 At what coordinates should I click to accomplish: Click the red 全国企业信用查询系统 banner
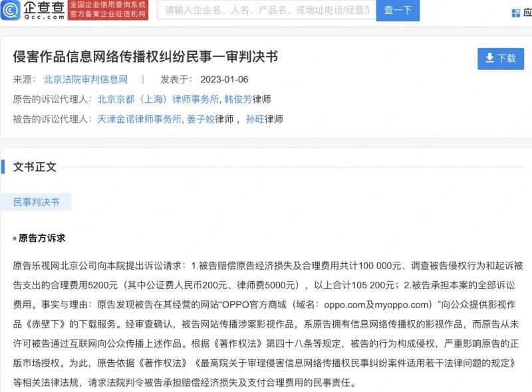pyautogui.click(x=108, y=10)
